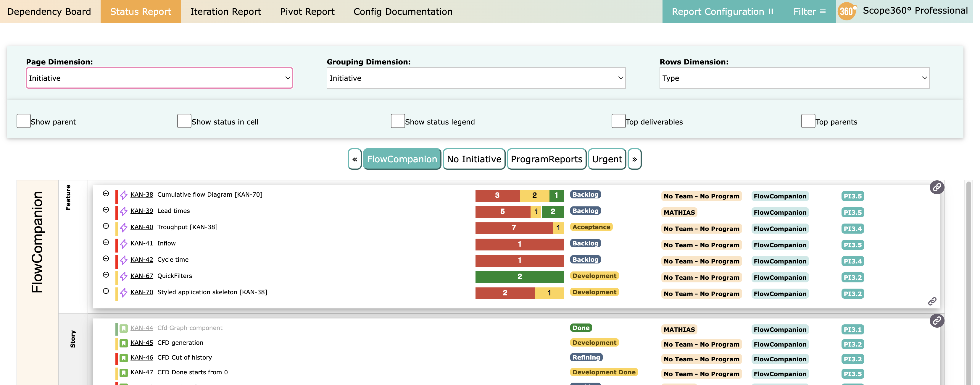Viewport: 980px width, 385px height.
Task: Click green progress bar of KAN-67
Action: click(520, 277)
